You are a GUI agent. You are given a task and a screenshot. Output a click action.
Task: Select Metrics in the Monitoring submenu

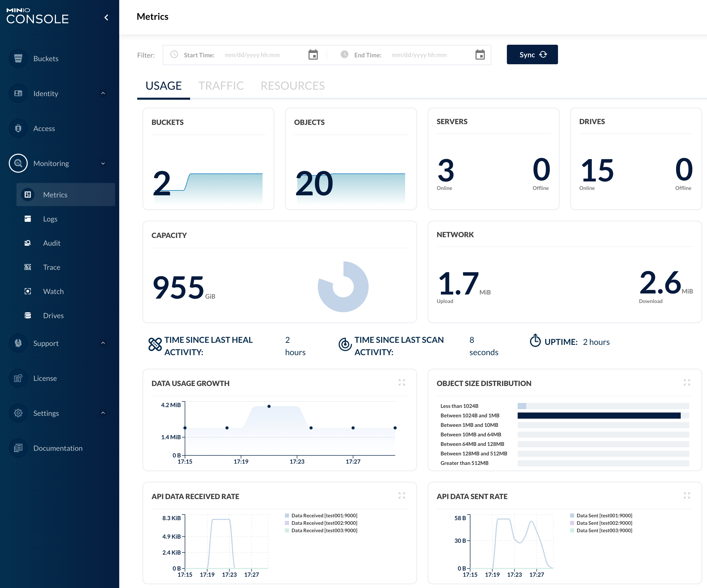(66, 195)
